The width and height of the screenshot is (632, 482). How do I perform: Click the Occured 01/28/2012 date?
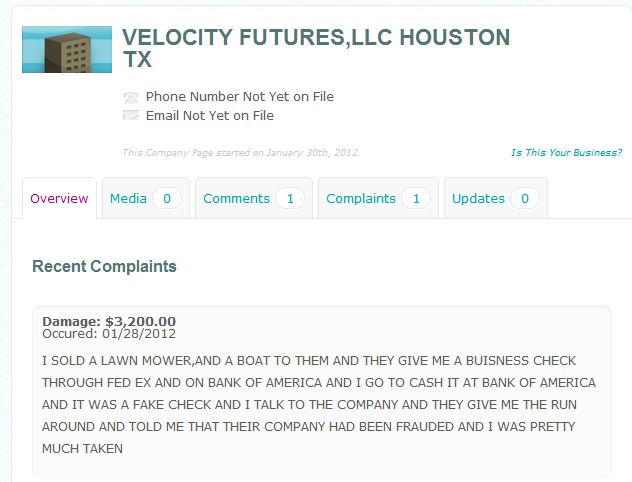(109, 334)
